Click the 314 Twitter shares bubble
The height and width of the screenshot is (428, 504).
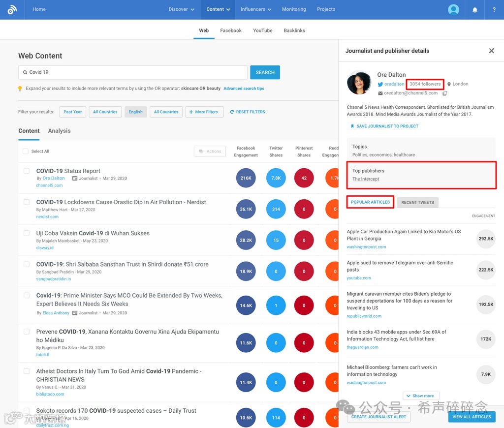[276, 209]
